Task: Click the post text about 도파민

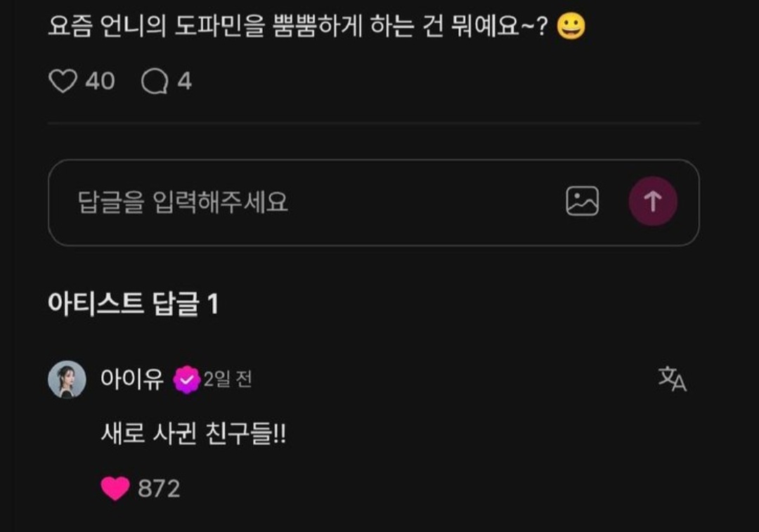Action: click(x=298, y=26)
